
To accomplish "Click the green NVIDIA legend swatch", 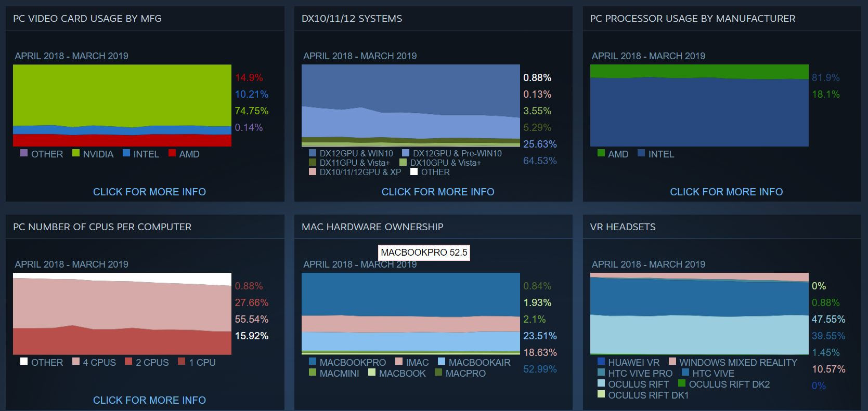I will pos(76,153).
